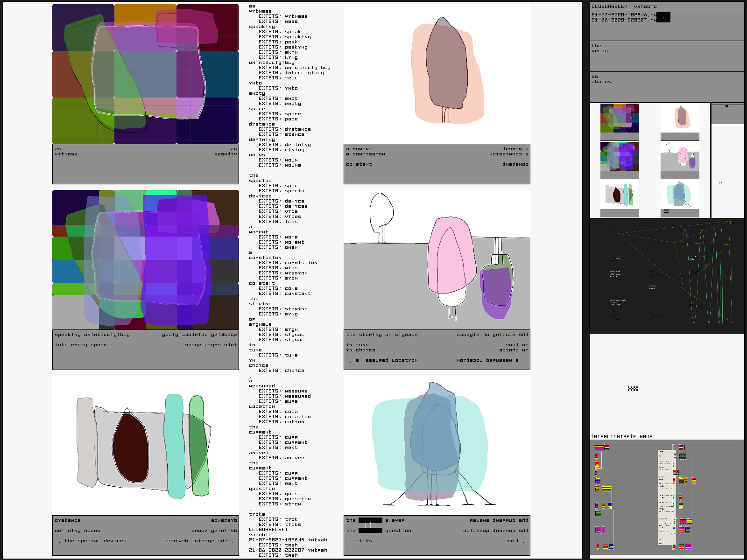The height and width of the screenshot is (560, 747).
Task: Click the small checkered icon in white panel
Action: [633, 389]
